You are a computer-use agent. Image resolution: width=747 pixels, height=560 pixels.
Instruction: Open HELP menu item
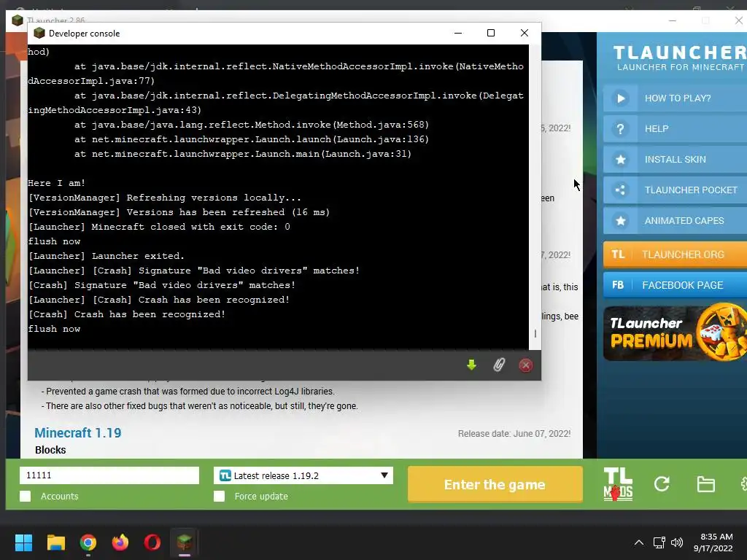click(x=675, y=129)
